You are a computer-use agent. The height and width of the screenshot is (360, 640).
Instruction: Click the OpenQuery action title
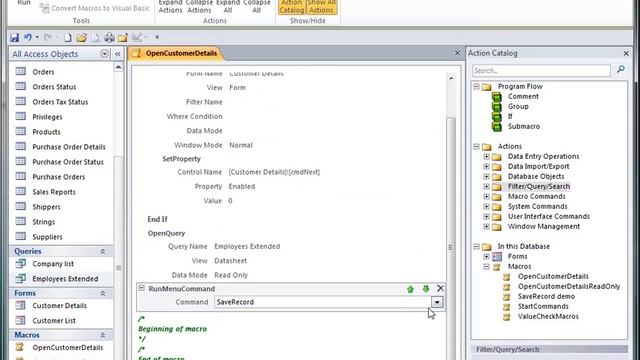(x=166, y=233)
